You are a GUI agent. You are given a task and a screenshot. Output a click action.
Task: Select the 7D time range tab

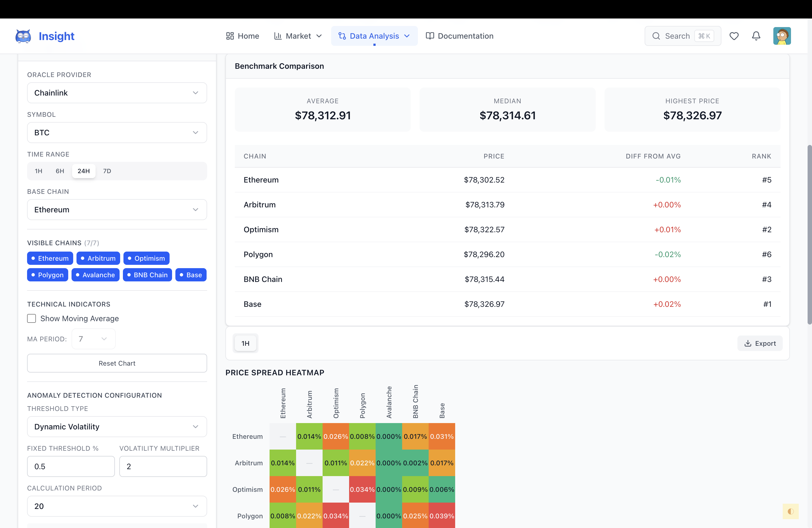[x=107, y=171]
